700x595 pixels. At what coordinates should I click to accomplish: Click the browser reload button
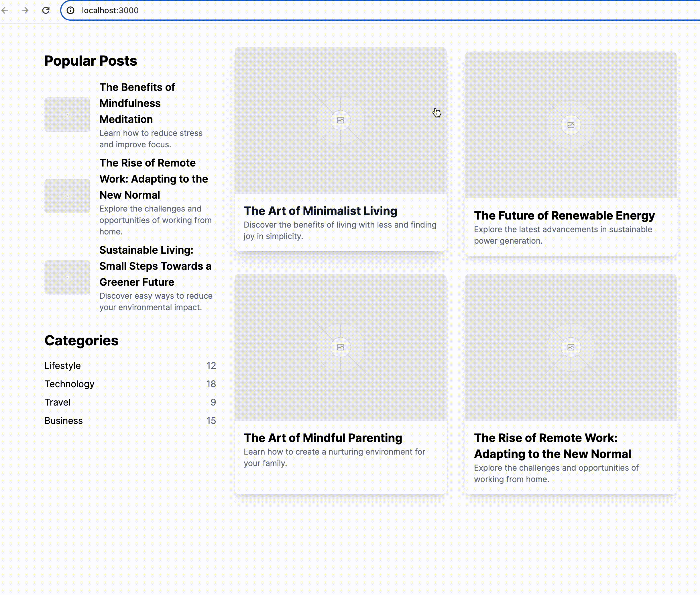point(46,10)
